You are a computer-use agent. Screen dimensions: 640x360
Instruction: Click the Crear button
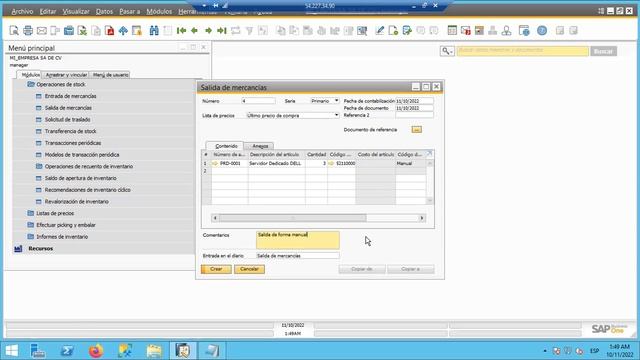216,269
